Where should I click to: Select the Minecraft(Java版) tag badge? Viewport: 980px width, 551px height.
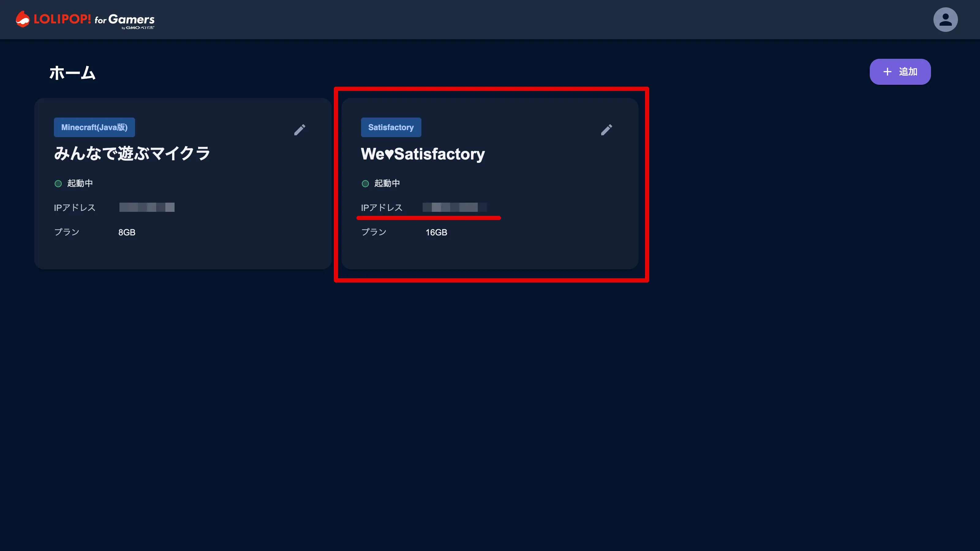94,127
